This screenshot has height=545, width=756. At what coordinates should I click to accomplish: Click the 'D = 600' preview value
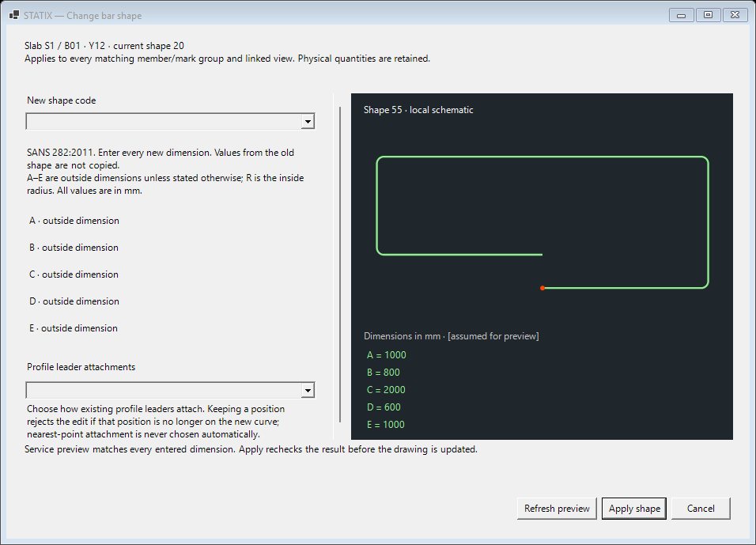(x=384, y=407)
